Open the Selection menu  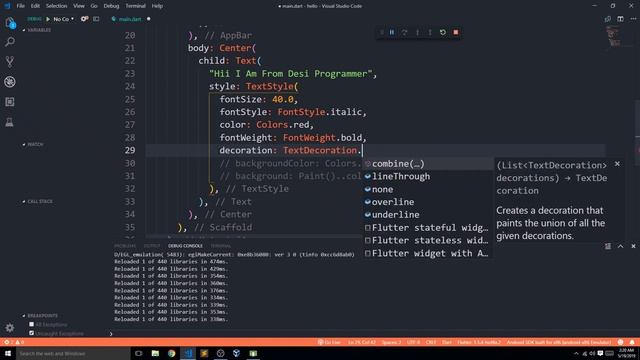[x=56, y=6]
